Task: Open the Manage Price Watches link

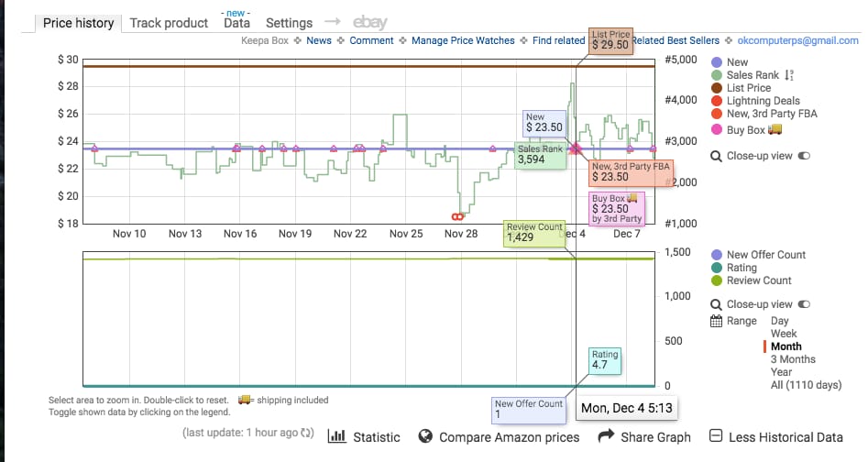Action: (x=463, y=40)
